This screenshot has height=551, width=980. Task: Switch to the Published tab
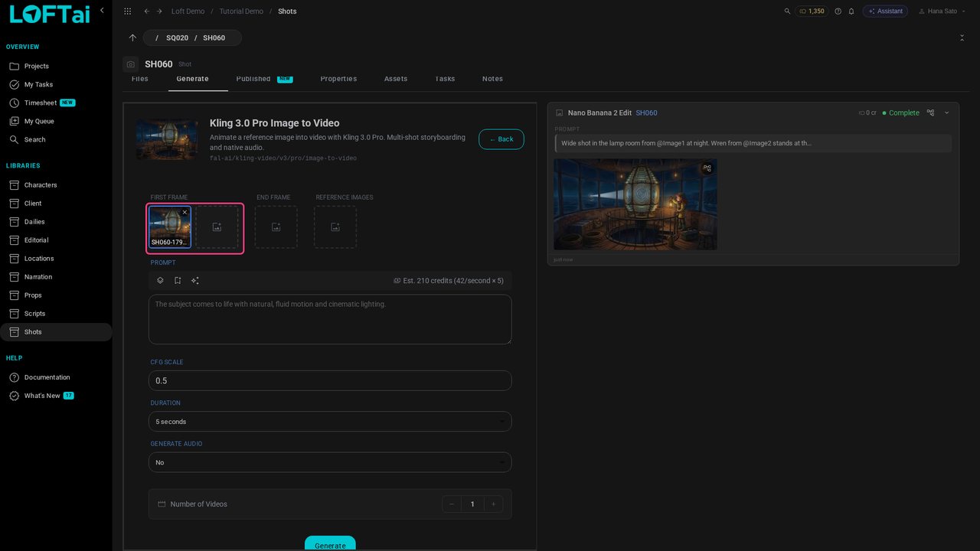(264, 79)
